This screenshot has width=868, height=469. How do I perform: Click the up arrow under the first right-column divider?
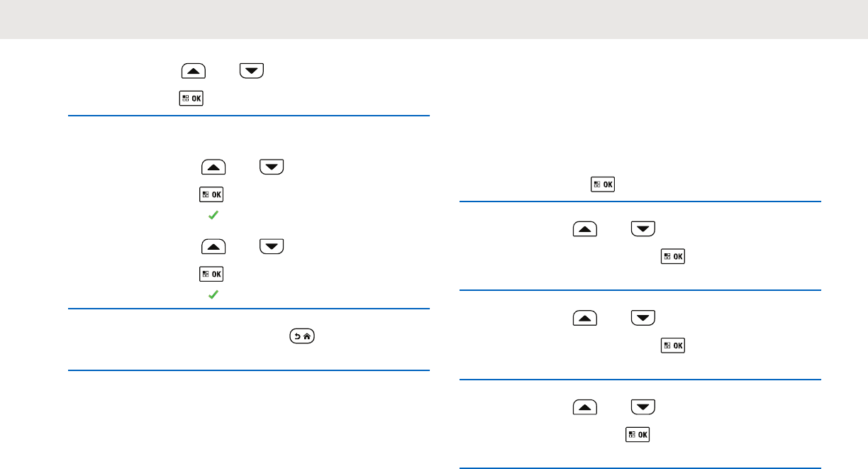[x=585, y=229]
